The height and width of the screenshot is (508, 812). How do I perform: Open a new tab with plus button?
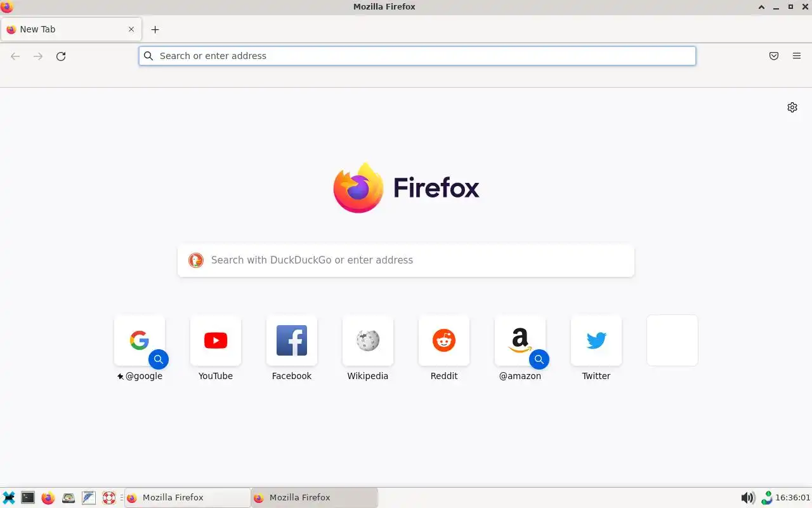155,29
